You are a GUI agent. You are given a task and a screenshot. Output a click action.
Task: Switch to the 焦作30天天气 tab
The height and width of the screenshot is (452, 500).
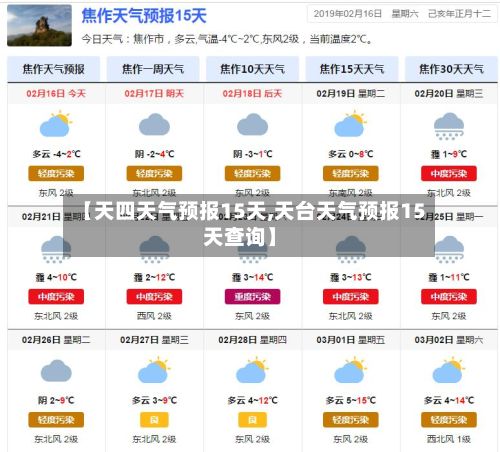pyautogui.click(x=451, y=69)
